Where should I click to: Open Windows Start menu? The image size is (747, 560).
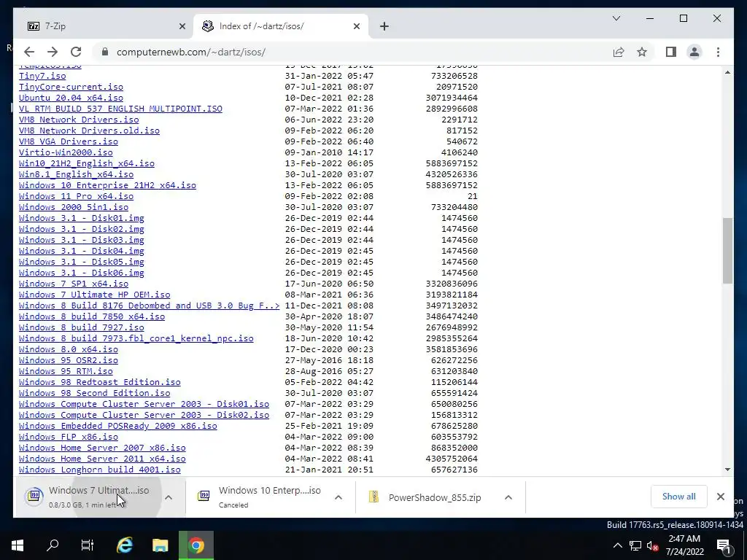click(x=18, y=545)
